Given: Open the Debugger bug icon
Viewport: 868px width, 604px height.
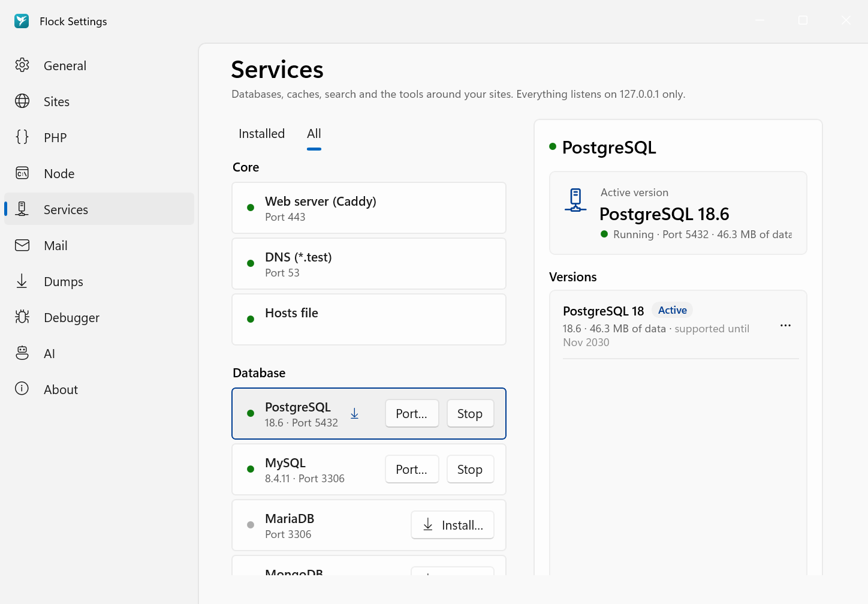Looking at the screenshot, I should (22, 317).
